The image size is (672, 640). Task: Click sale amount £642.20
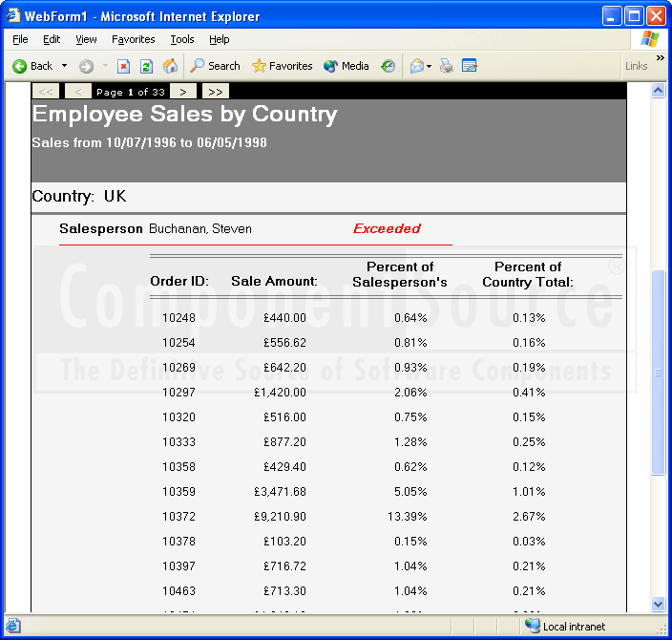click(285, 368)
